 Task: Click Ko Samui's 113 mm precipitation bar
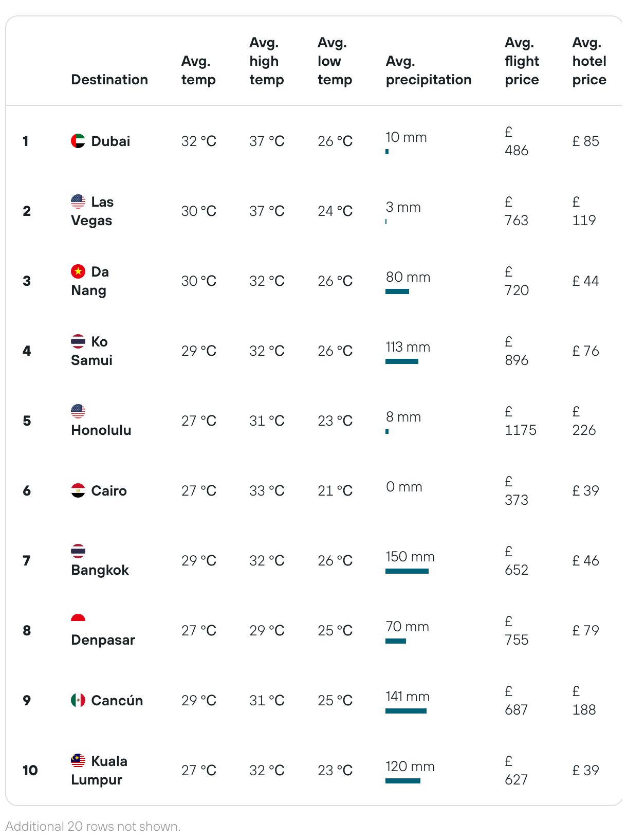402,361
